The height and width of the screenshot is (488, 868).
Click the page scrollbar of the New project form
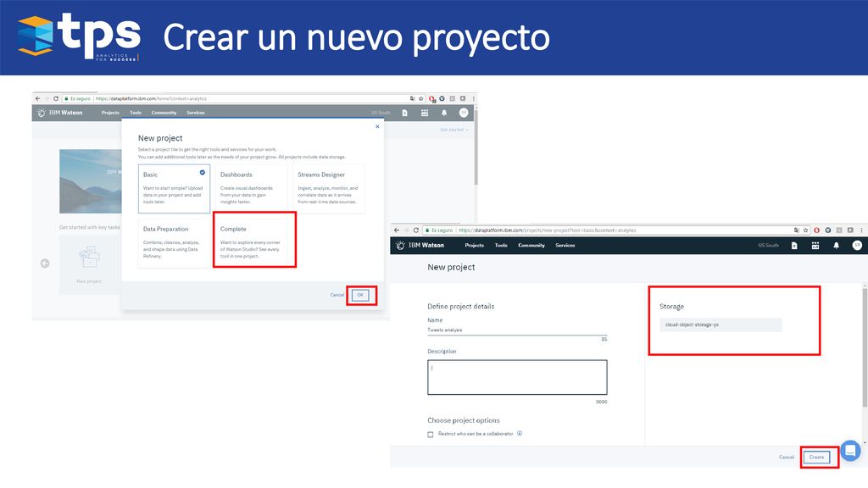tap(865, 347)
